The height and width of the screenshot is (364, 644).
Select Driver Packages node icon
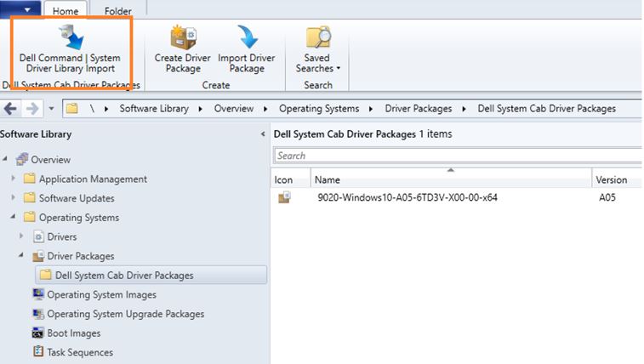coord(38,256)
